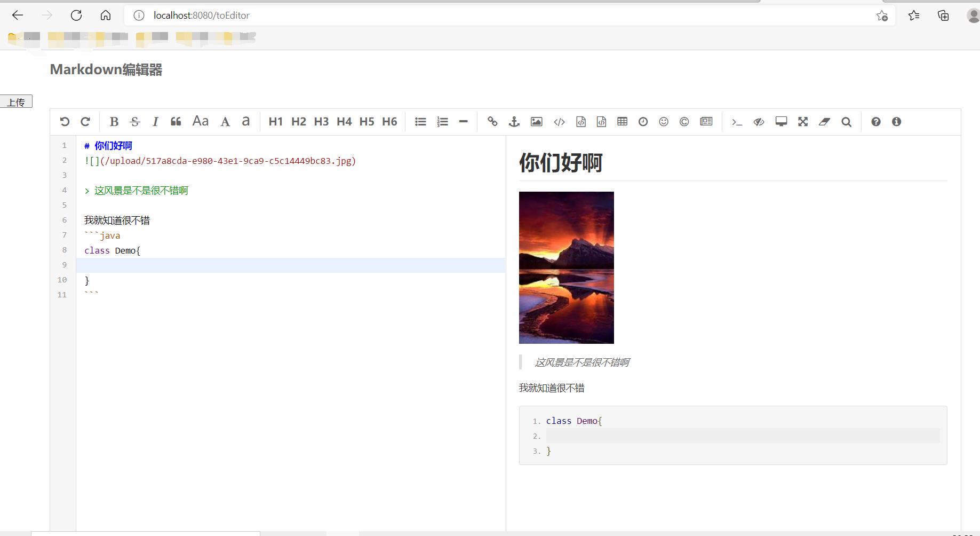Viewport: 980px width, 536px height.
Task: Insert an H2 heading
Action: pyautogui.click(x=299, y=122)
